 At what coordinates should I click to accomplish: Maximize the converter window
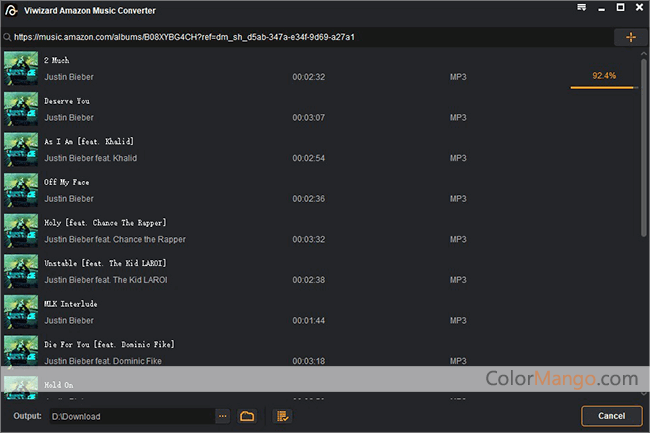(620, 8)
